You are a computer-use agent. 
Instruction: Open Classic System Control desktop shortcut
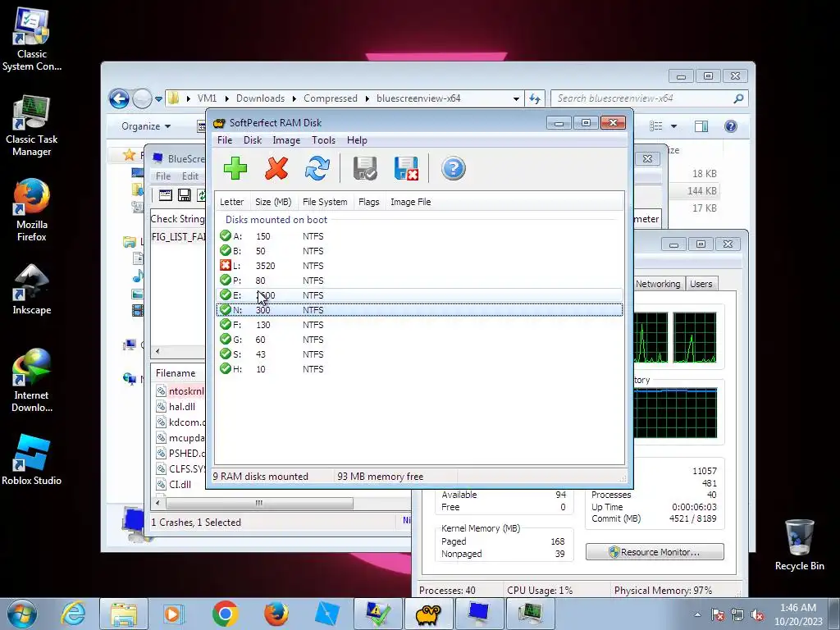tap(32, 39)
